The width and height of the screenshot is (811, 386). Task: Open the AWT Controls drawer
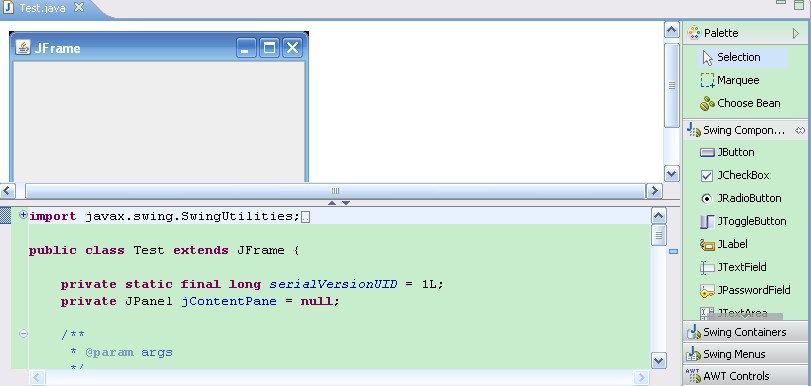point(745,376)
